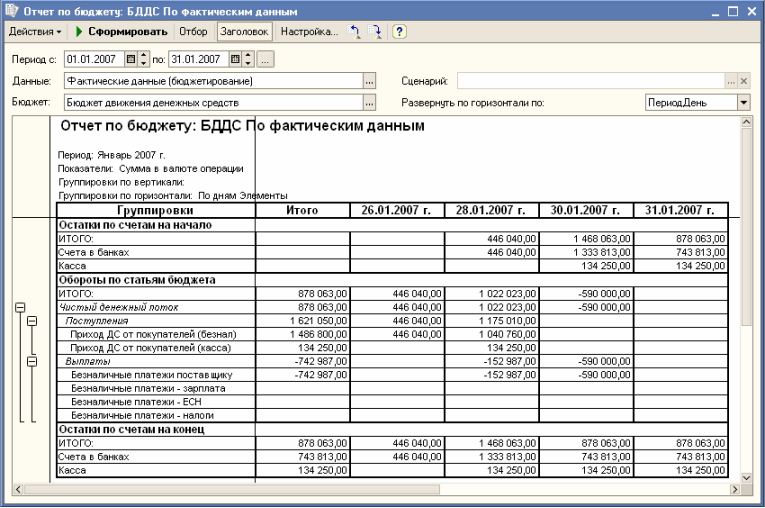Collapse the Чистый денежный поток group

(x=20, y=307)
